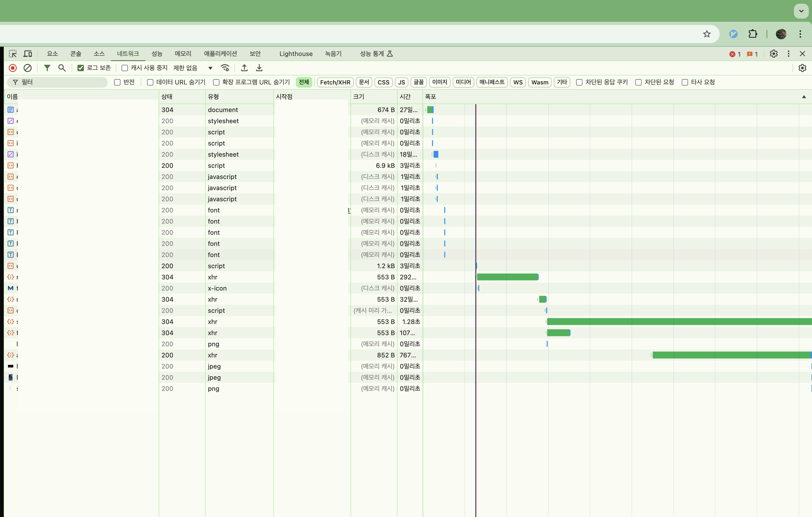The image size is (812, 517).
Task: Click the 폭포 column sort arrow
Action: (x=804, y=97)
